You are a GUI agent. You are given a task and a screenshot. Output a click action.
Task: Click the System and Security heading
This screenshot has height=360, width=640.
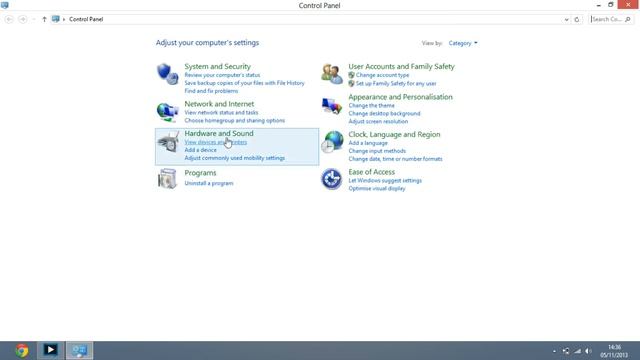[x=218, y=66]
